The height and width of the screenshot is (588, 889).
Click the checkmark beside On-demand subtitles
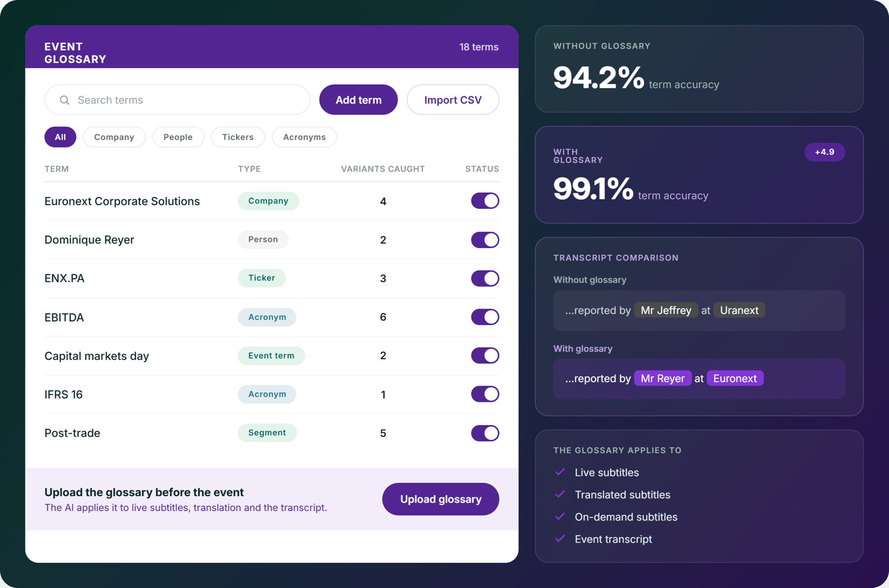point(560,517)
